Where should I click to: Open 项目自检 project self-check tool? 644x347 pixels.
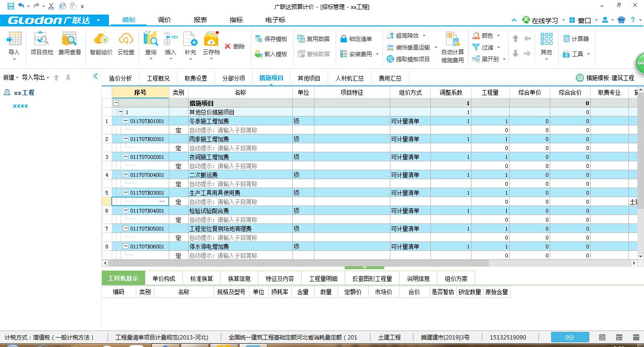pos(42,43)
